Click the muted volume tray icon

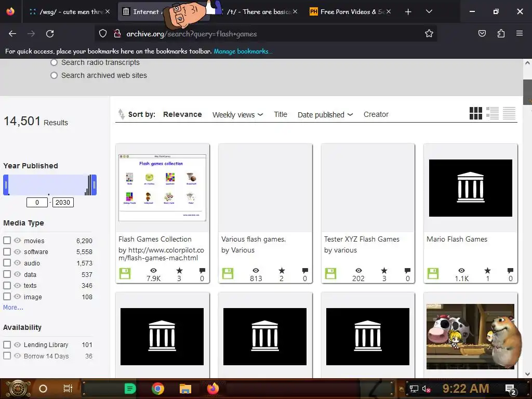coord(426,389)
